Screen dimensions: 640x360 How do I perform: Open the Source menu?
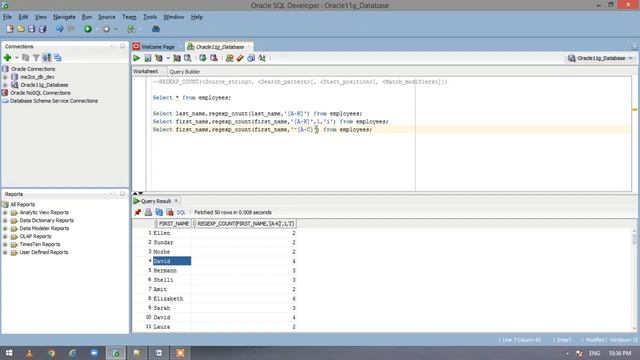click(107, 17)
